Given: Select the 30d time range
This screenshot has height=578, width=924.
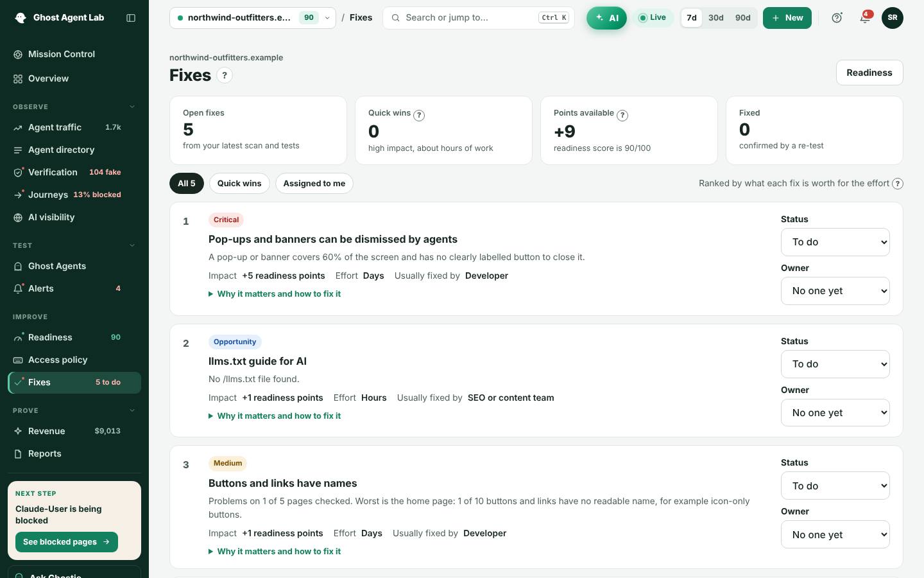Looking at the screenshot, I should tap(715, 18).
